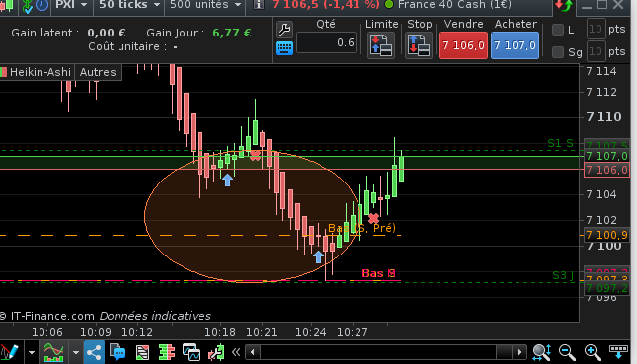This screenshot has height=364, width=637.
Task: Enable the L limit checkbox
Action: (558, 30)
